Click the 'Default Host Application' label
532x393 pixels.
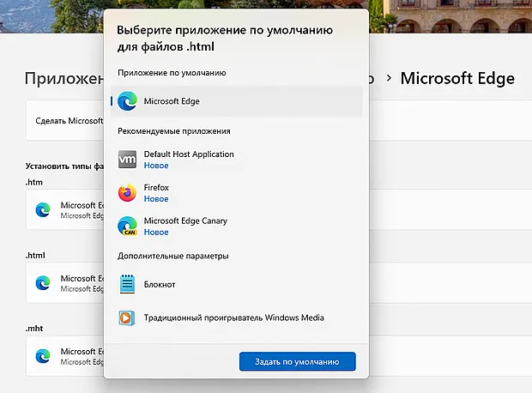[189, 154]
